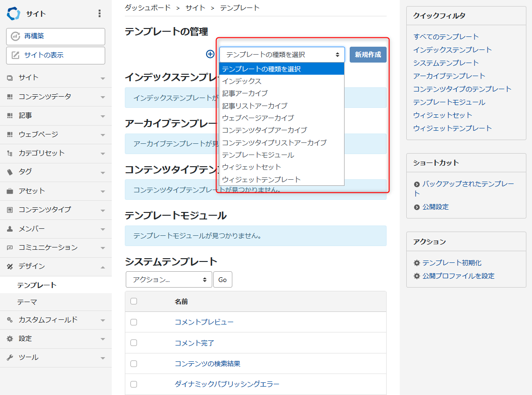Click the external-link icon in サイトの表示
The image size is (532, 395).
(15, 55)
